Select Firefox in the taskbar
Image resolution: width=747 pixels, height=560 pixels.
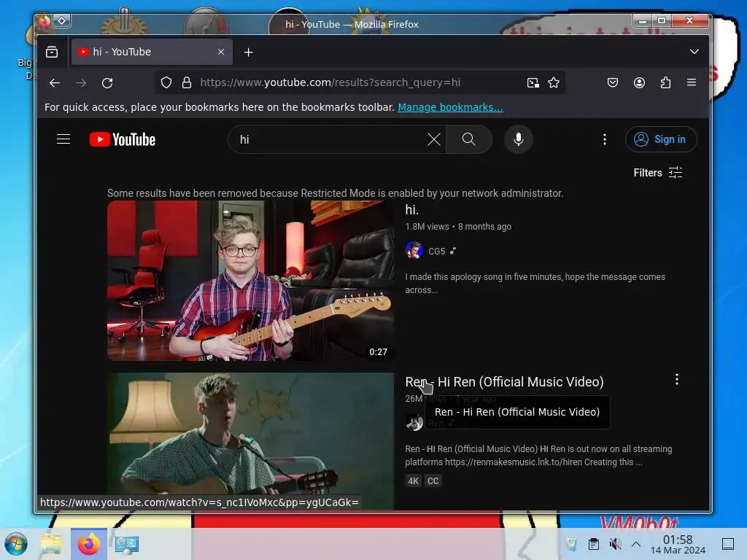click(89, 544)
